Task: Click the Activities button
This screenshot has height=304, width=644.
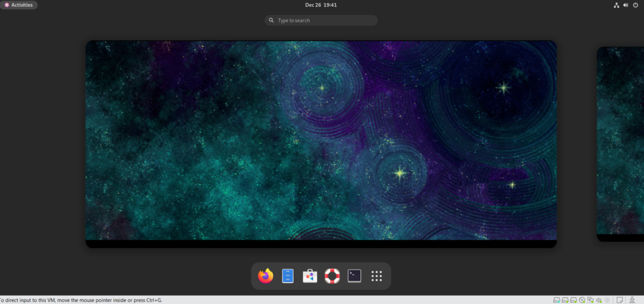Action: [x=19, y=5]
